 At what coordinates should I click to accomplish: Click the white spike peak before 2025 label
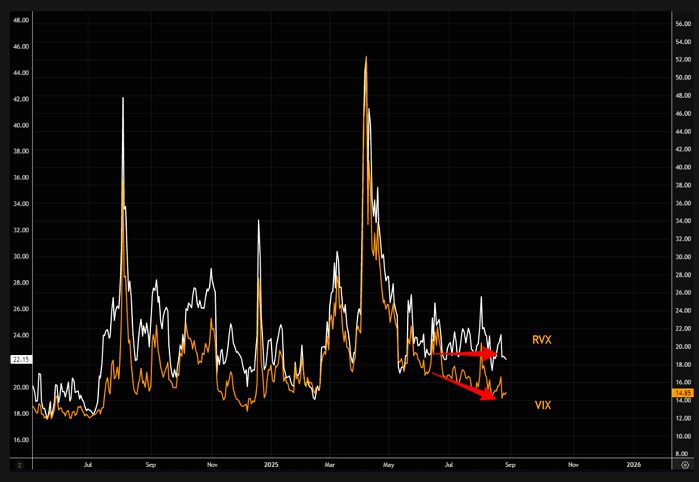click(x=258, y=221)
